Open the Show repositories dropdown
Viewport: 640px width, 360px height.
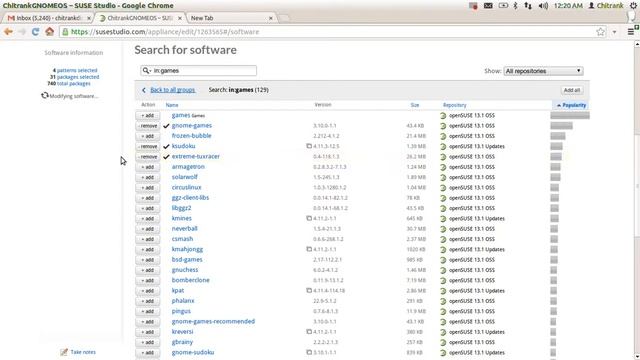click(543, 71)
